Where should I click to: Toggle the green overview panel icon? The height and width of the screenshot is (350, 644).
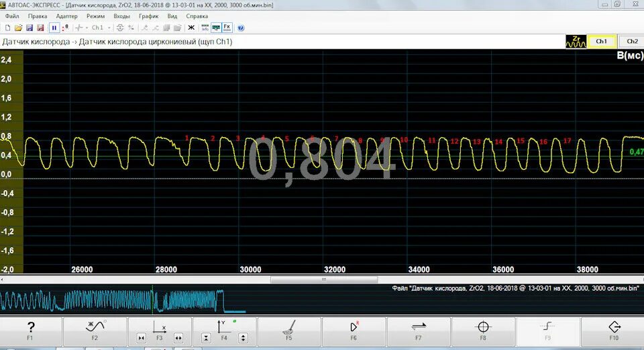(215, 28)
